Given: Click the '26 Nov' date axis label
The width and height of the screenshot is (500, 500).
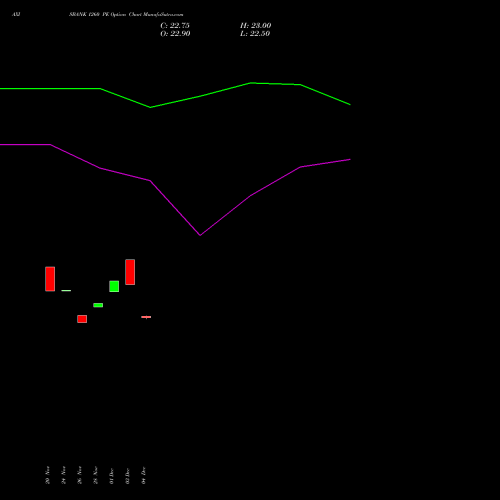Looking at the screenshot, I should point(80,475).
